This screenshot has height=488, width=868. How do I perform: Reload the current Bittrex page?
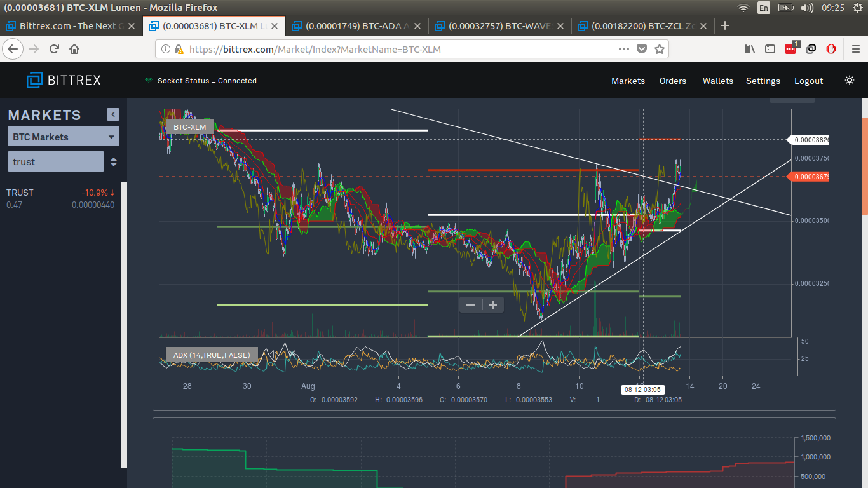tap(55, 49)
